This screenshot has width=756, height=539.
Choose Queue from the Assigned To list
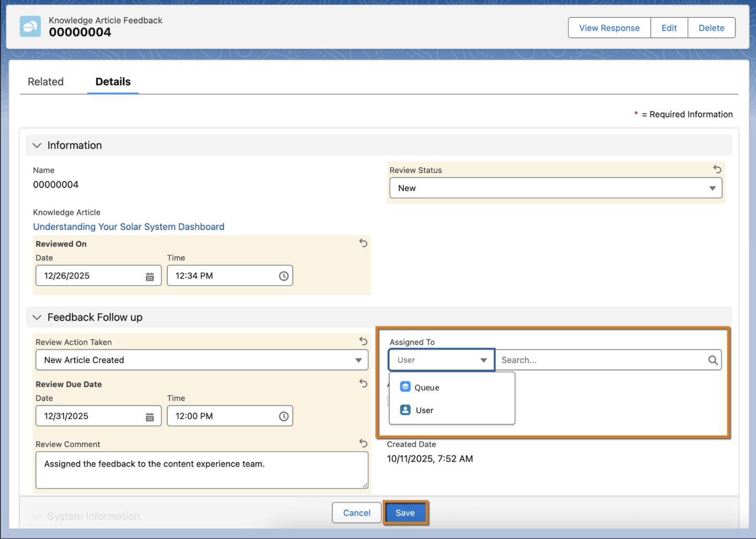[x=452, y=387]
